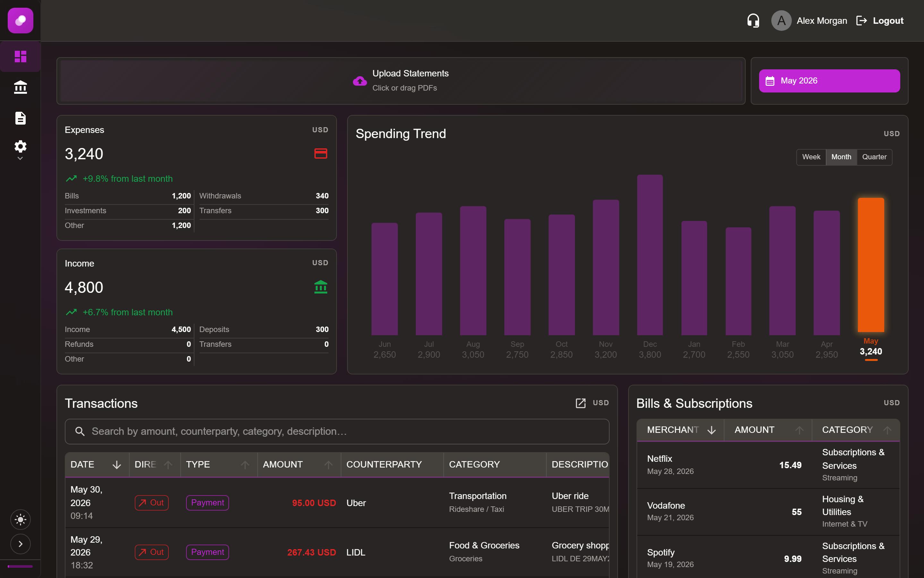The height and width of the screenshot is (578, 924).
Task: Select the Dec 3,800 bar
Action: [650, 255]
